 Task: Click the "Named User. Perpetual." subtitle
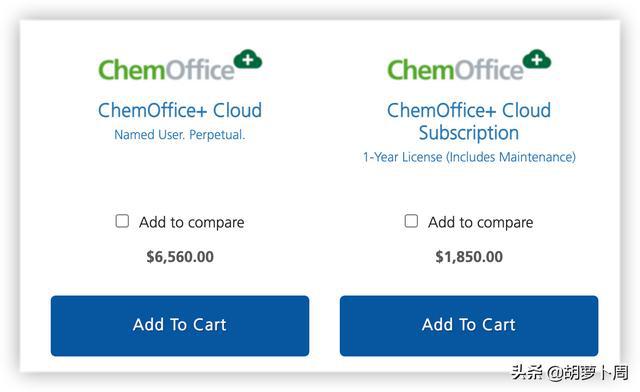180,135
